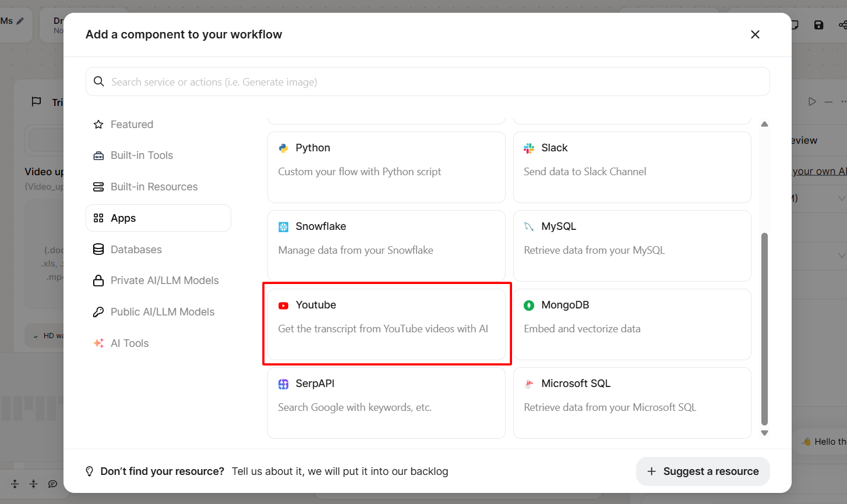Screen dimensions: 847x504
Task: Show the AI Tools category
Action: click(x=129, y=343)
